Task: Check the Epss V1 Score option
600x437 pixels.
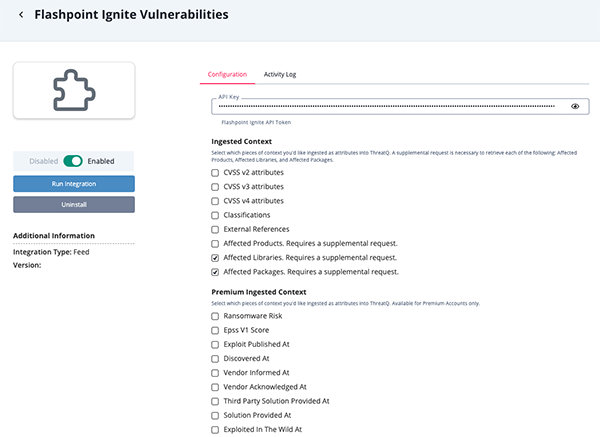Action: point(215,330)
